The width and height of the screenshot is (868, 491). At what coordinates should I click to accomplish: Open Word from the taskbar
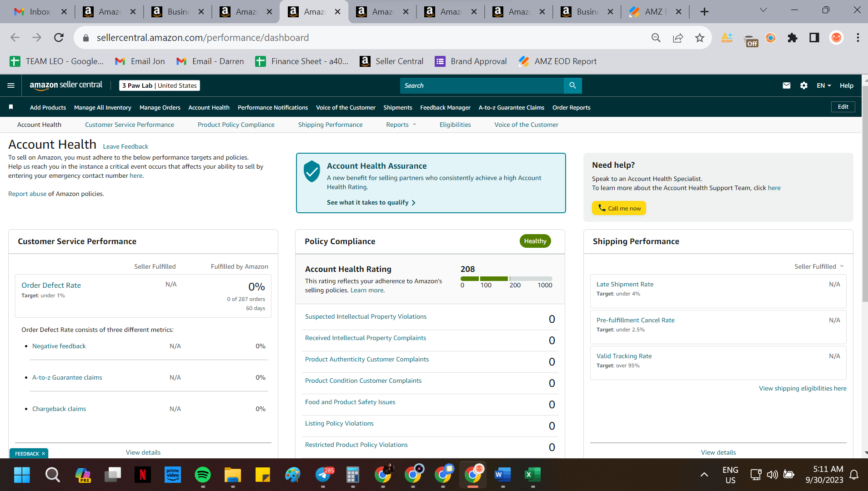coord(502,475)
